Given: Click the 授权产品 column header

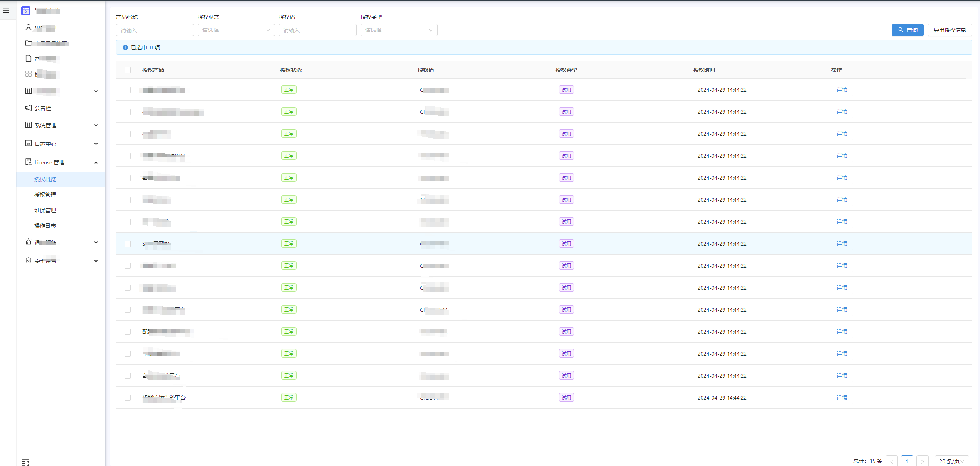Looking at the screenshot, I should coord(153,70).
